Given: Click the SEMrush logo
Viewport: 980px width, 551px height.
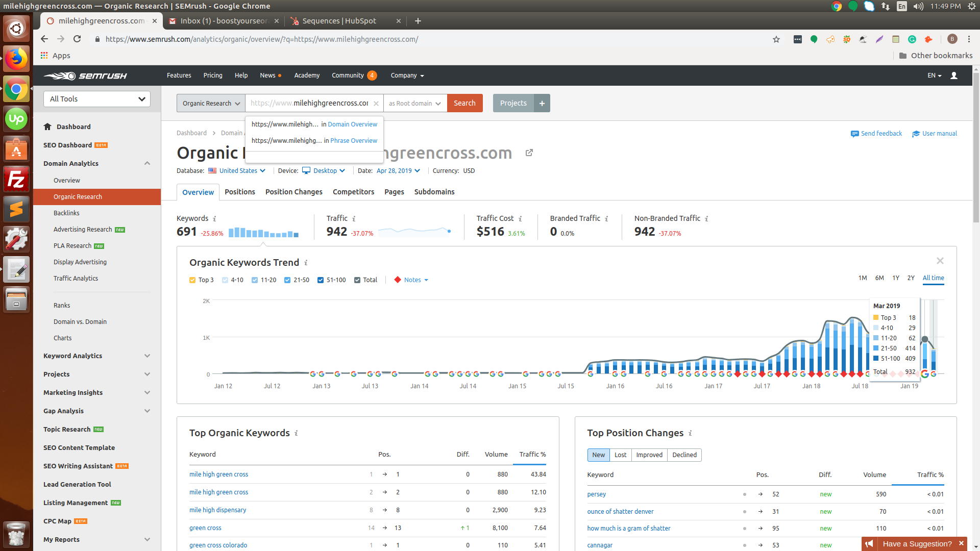Looking at the screenshot, I should click(x=85, y=76).
